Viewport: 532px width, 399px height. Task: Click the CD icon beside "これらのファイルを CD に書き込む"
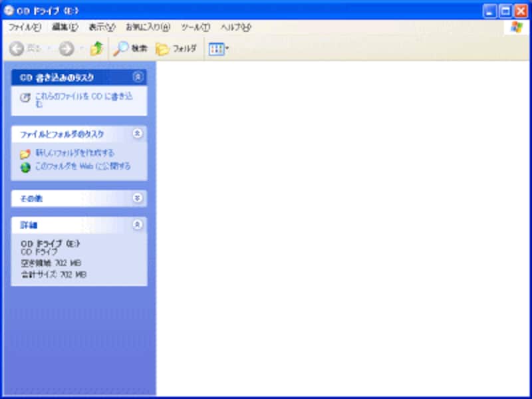click(25, 98)
